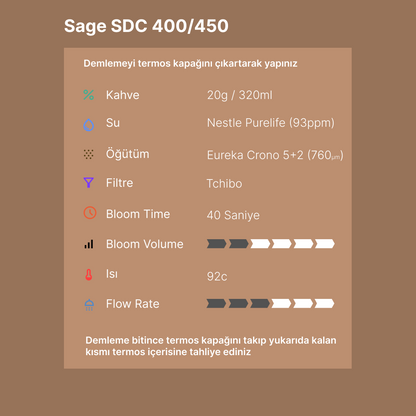Click the 20g / 320ml coffee value

click(240, 95)
